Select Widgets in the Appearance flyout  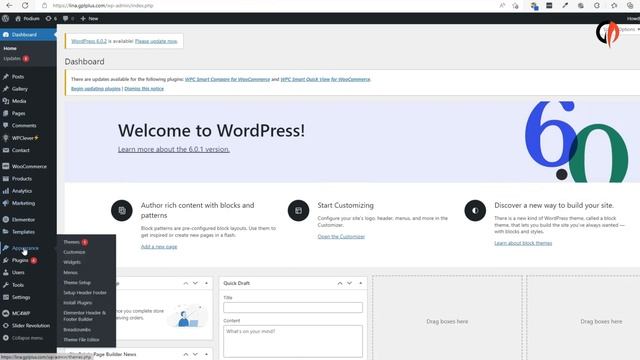(72, 262)
